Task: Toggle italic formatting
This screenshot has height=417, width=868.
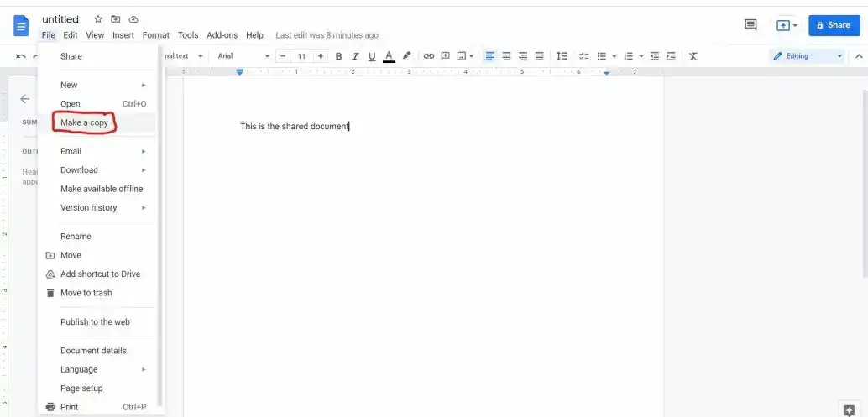Action: [x=355, y=56]
